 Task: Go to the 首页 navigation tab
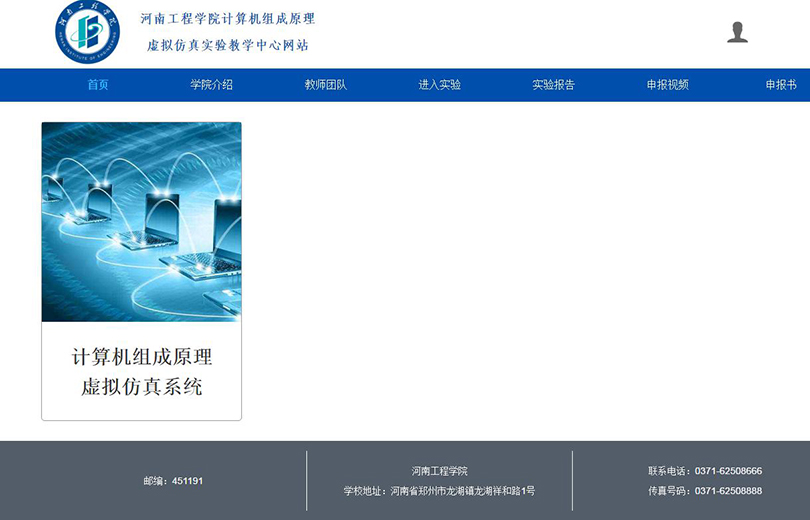(x=98, y=85)
